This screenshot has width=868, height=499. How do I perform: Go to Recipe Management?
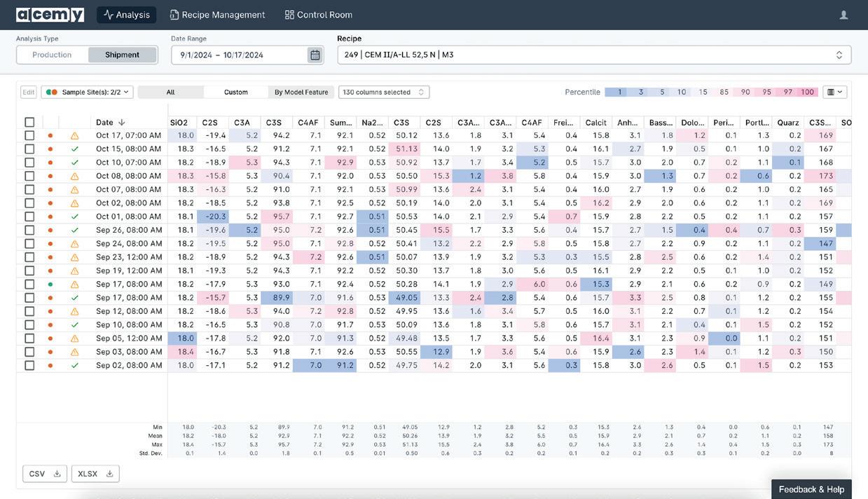pos(218,15)
